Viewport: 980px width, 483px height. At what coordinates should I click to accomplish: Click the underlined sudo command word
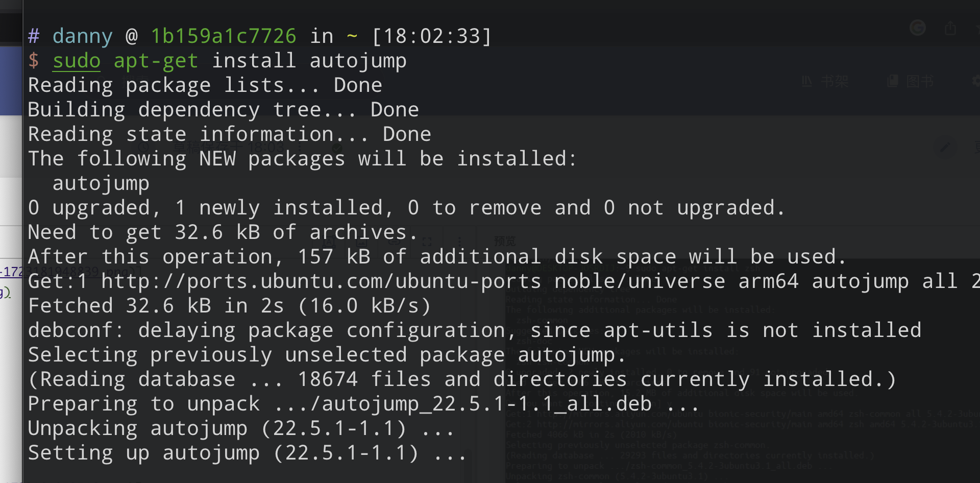tap(77, 61)
